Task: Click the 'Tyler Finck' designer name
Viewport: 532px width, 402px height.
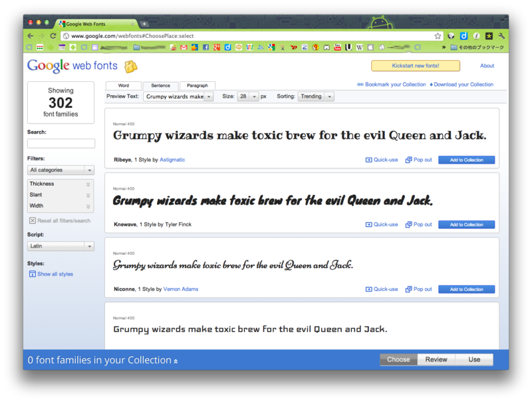Action: click(x=178, y=224)
